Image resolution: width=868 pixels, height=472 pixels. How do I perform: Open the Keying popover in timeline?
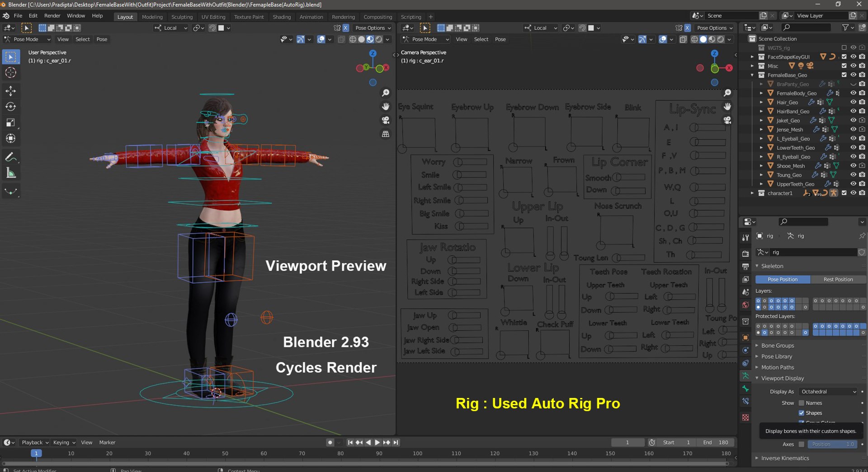tap(64, 443)
